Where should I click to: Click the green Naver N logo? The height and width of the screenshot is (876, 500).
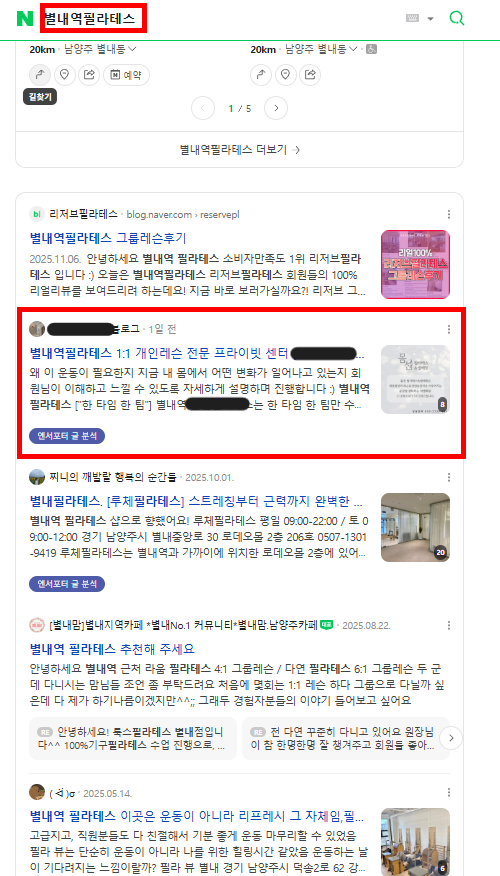pyautogui.click(x=25, y=18)
